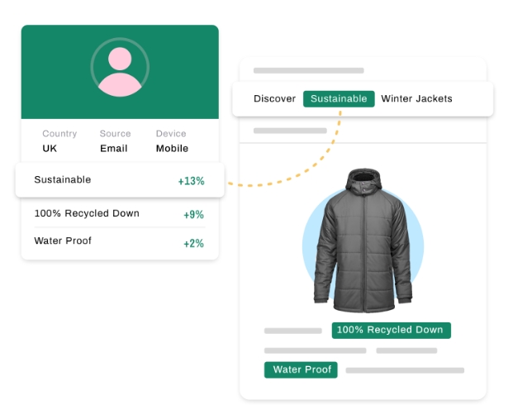Click the green 100% Recycled Down badge

(392, 331)
